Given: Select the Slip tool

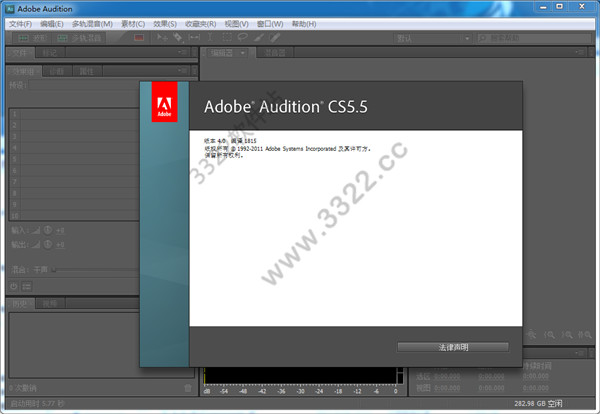Looking at the screenshot, I should pyautogui.click(x=194, y=37).
